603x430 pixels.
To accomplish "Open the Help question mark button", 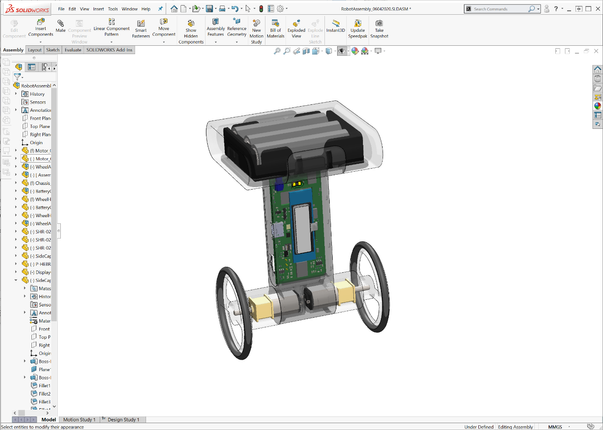I will [556, 8].
